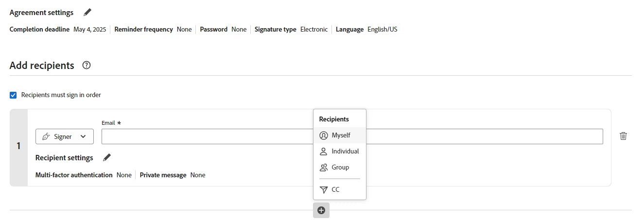The width and height of the screenshot is (644, 220).
Task: Click the Multi-factor authentication None value
Action: tap(124, 175)
